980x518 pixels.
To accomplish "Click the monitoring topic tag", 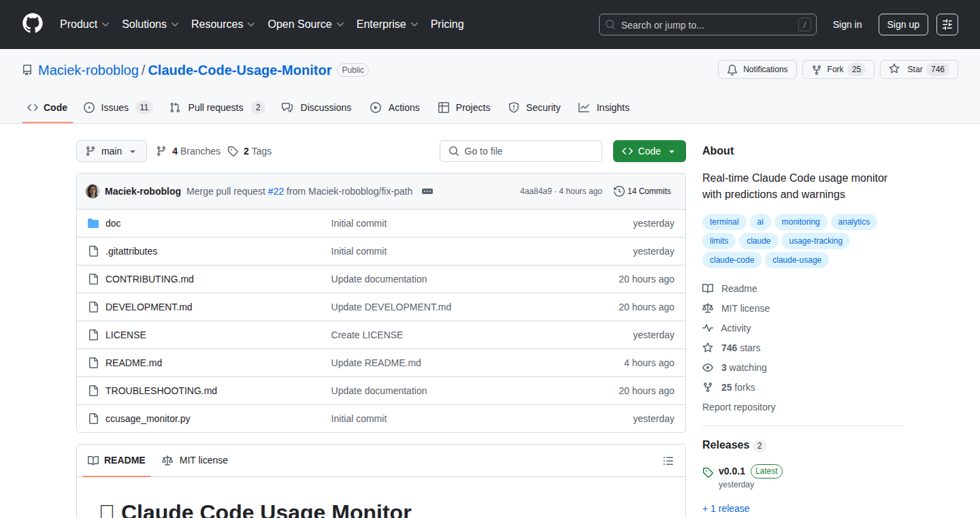I will (x=800, y=222).
